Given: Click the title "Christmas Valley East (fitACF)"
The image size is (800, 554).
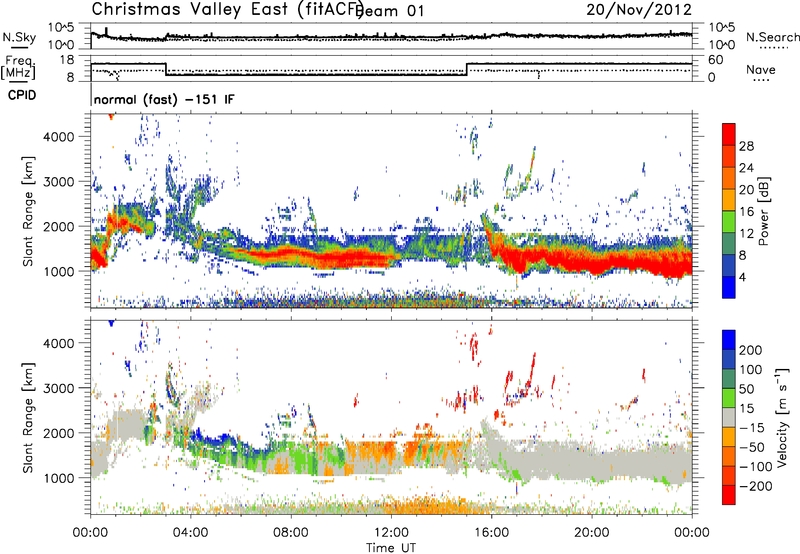Looking at the screenshot, I should pyautogui.click(x=228, y=9).
